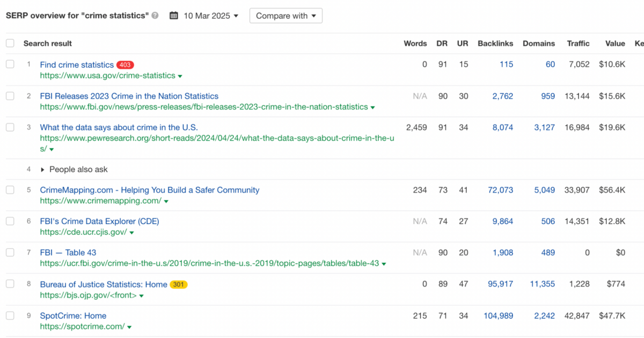
Task: Click the Backlinks column header
Action: point(495,44)
